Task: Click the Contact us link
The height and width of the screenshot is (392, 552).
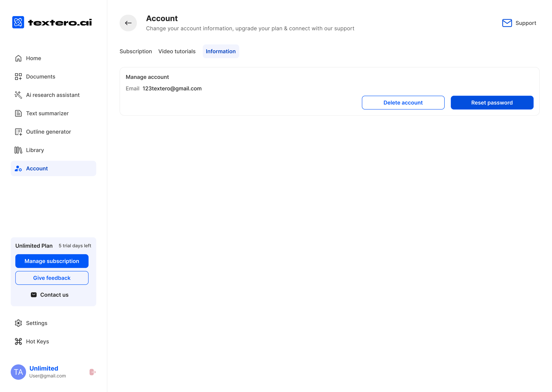Action: [50, 295]
